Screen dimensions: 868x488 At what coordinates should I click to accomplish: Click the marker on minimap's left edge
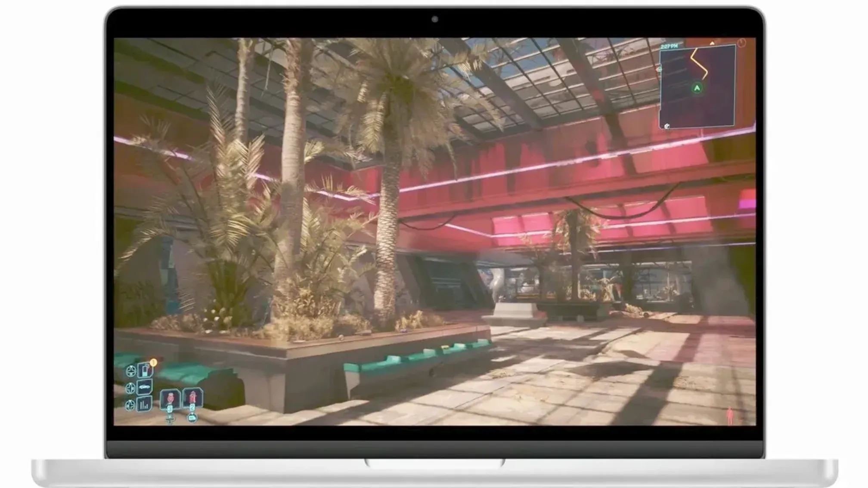(x=659, y=69)
